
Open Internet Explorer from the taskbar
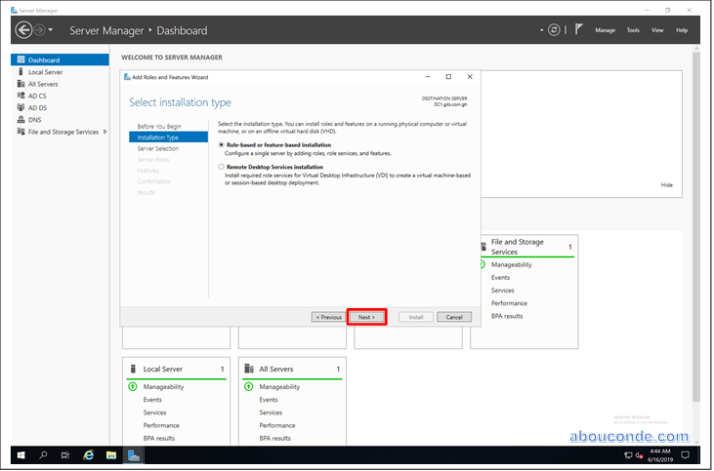pyautogui.click(x=88, y=455)
